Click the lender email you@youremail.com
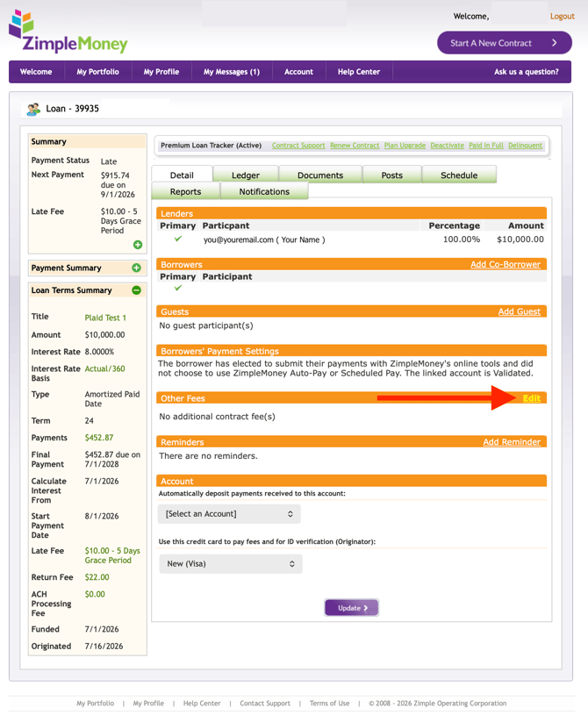 (x=239, y=239)
